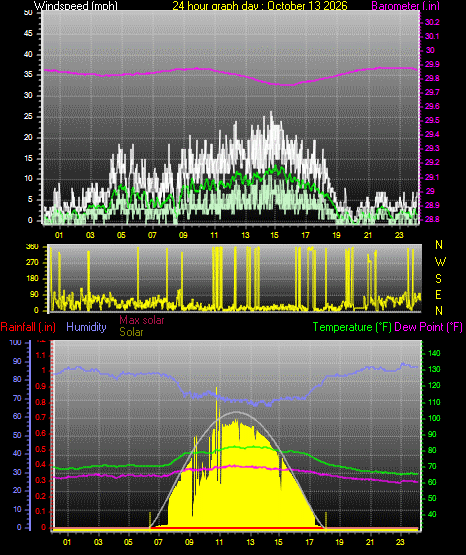This screenshot has width=466, height=555.
Task: Click the Rainfall (.in) legend label
Action: click(28, 327)
